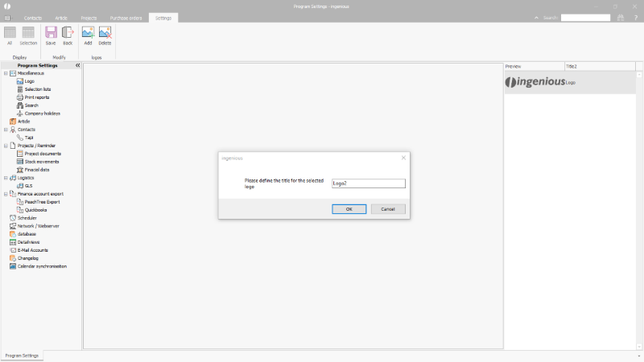Image resolution: width=644 pixels, height=362 pixels.
Task: Click the logo list scrollbar down arrow
Action: point(639,347)
